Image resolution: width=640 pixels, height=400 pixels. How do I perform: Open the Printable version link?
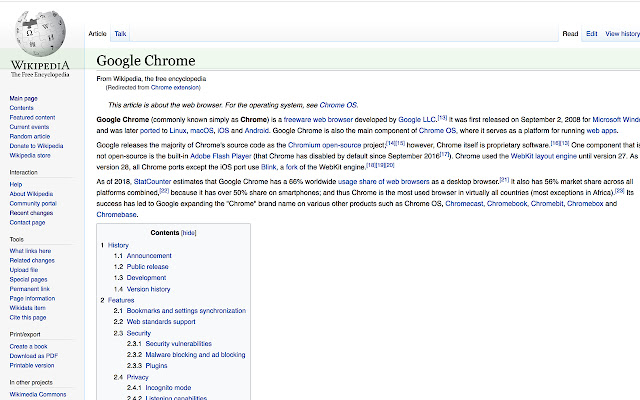[32, 365]
